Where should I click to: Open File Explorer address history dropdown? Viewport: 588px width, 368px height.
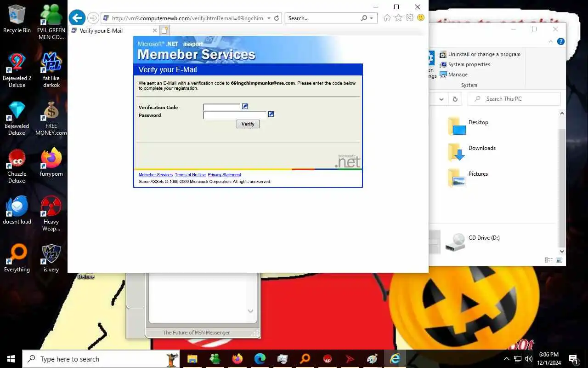tap(441, 99)
